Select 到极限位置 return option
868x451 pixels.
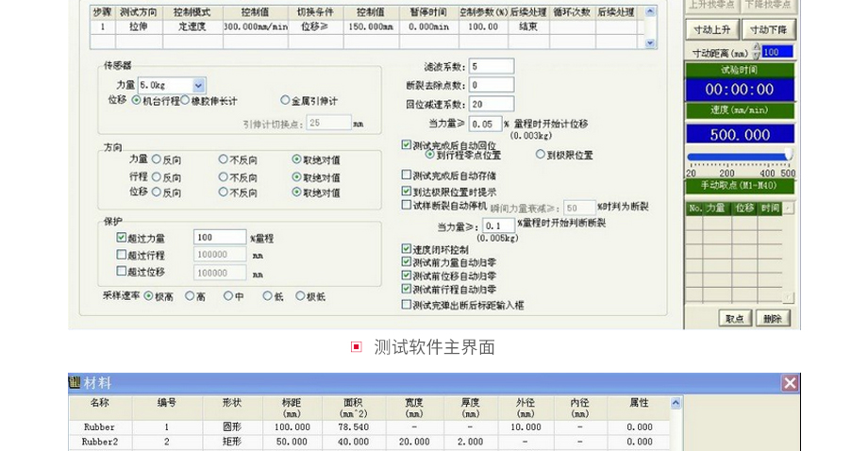pyautogui.click(x=541, y=155)
